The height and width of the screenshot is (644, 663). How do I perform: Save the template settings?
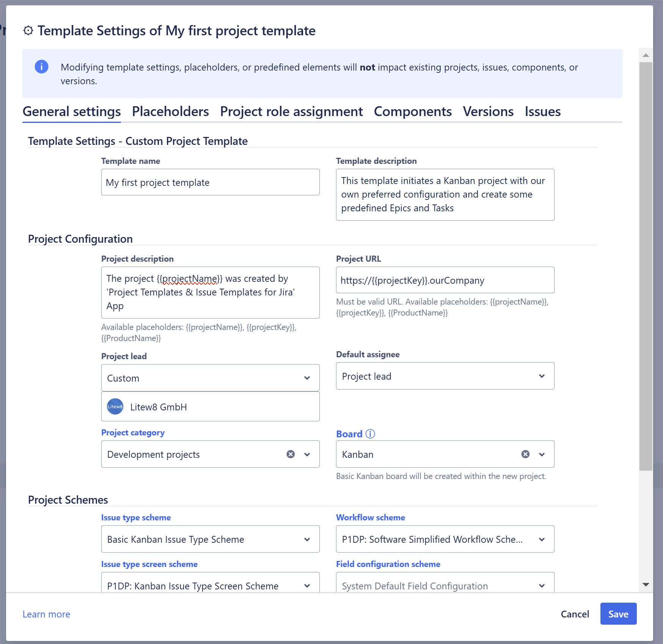pos(618,614)
